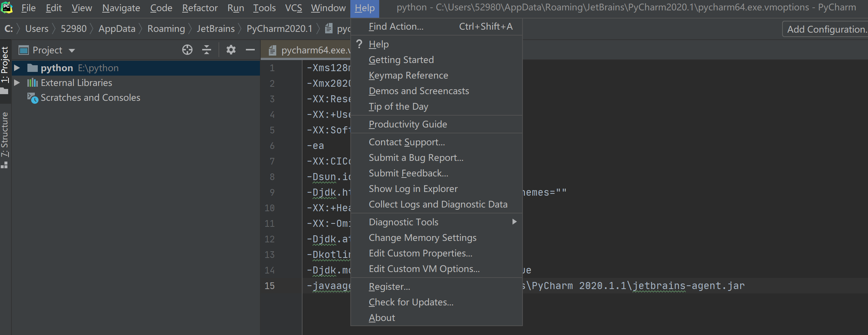Click the Roaming breadcrumb

pos(166,29)
